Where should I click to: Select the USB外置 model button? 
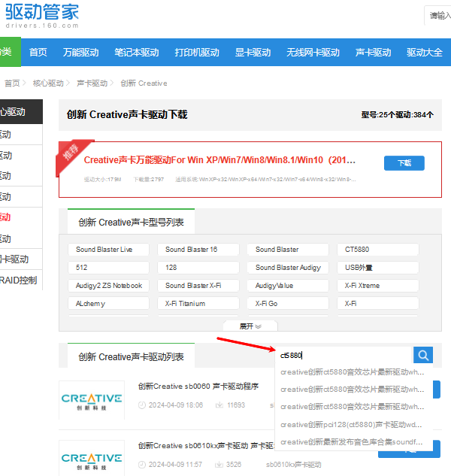pos(378,268)
